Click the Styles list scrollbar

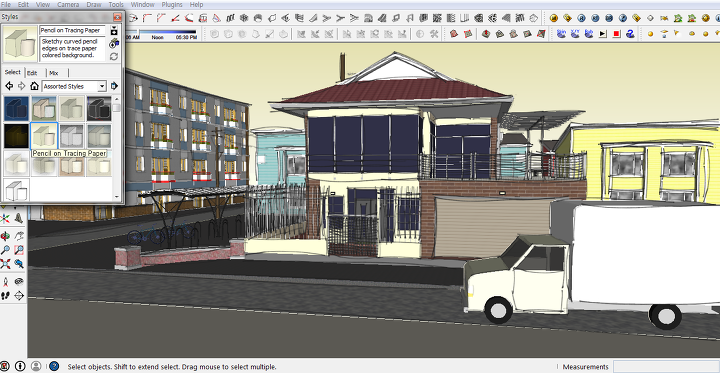117,148
